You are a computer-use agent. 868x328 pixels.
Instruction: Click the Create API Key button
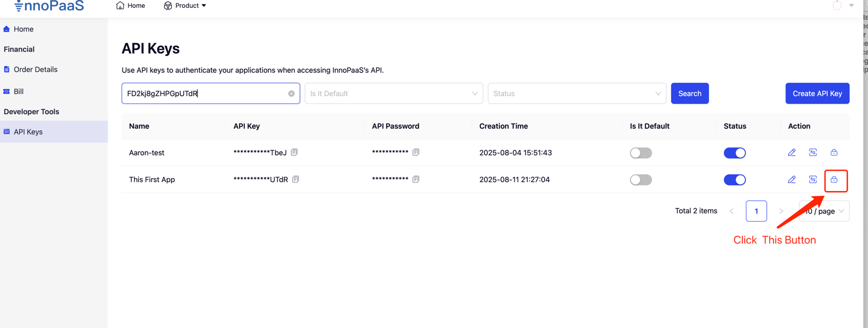(x=817, y=94)
